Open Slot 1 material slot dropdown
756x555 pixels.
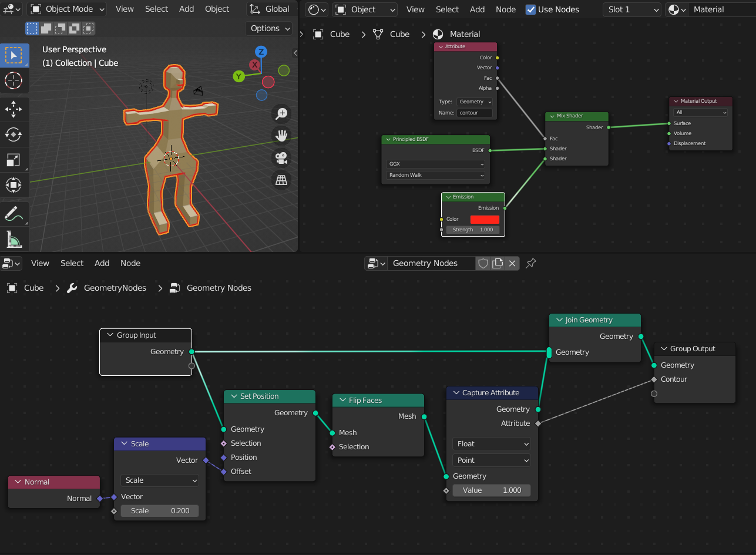pyautogui.click(x=631, y=9)
